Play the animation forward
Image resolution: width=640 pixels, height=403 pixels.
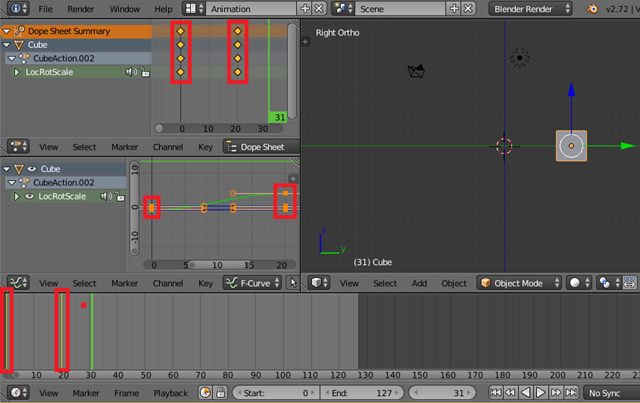pyautogui.click(x=540, y=393)
